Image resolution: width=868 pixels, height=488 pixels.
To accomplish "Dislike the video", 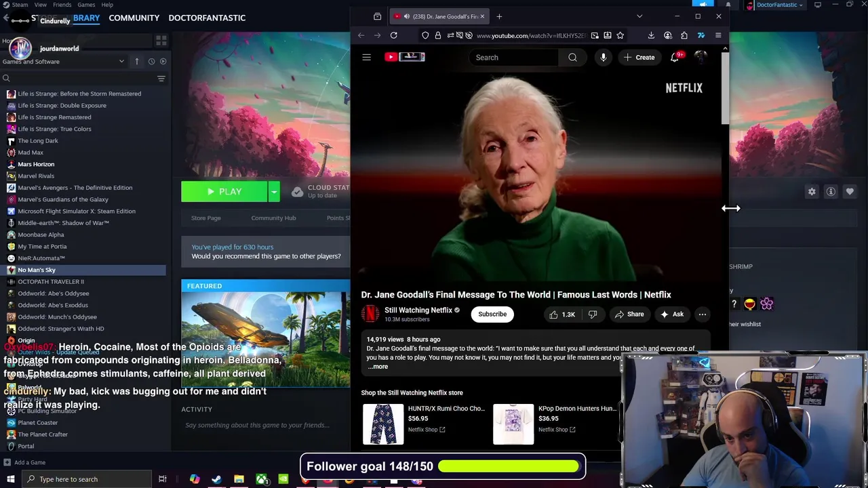I will coord(593,314).
